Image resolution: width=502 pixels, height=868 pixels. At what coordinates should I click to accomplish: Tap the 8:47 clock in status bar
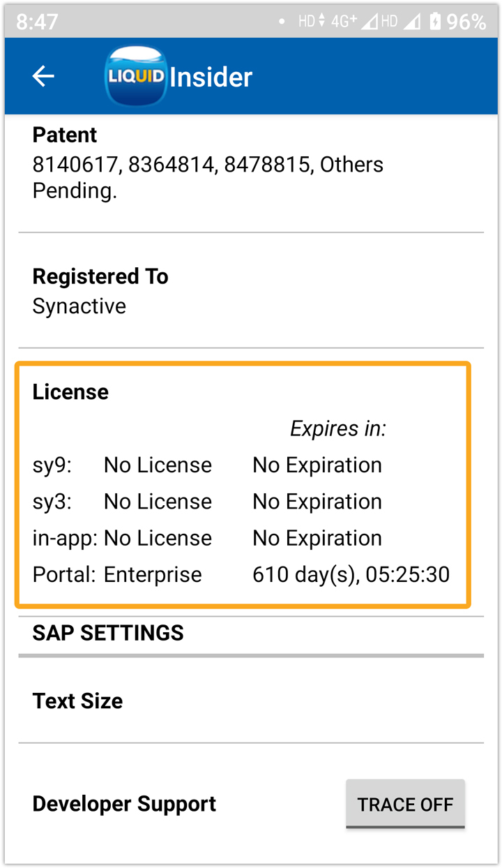[x=37, y=22]
